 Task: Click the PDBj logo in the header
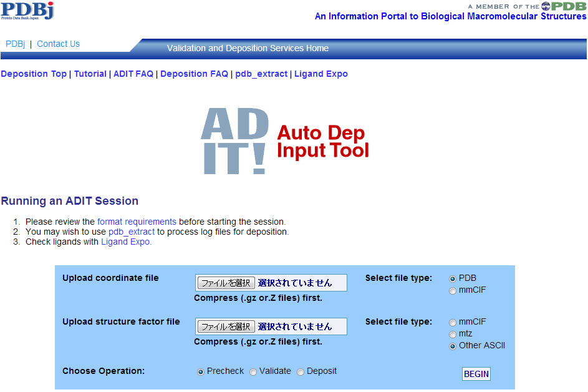click(x=27, y=11)
